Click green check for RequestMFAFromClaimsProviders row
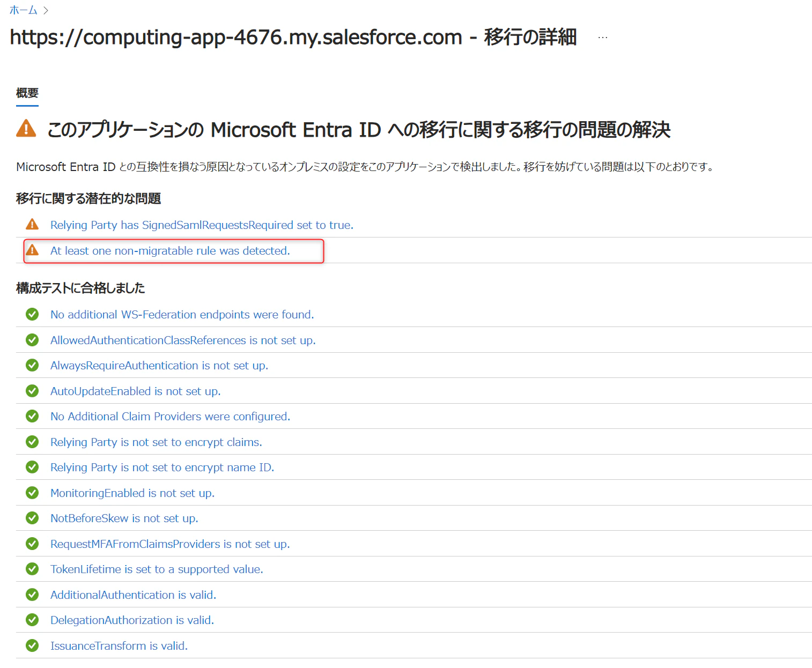The image size is (812, 668). [32, 544]
